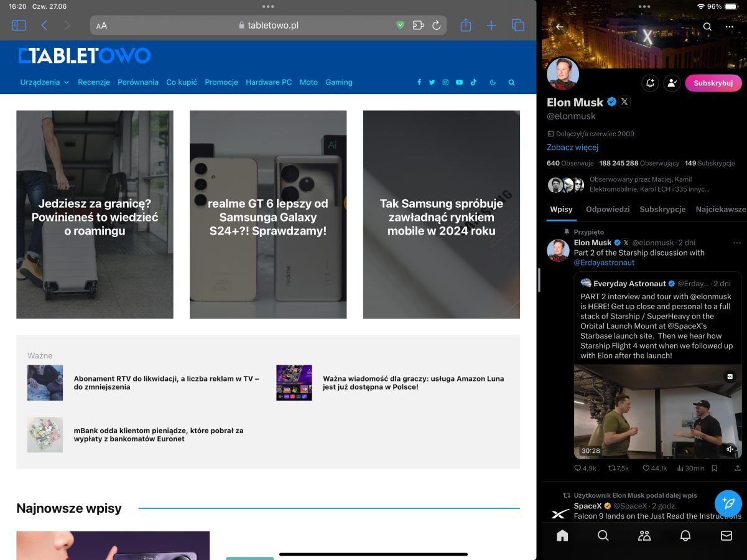The image size is (747, 560).
Task: Switch to Subskrypcje tab
Action: point(662,210)
